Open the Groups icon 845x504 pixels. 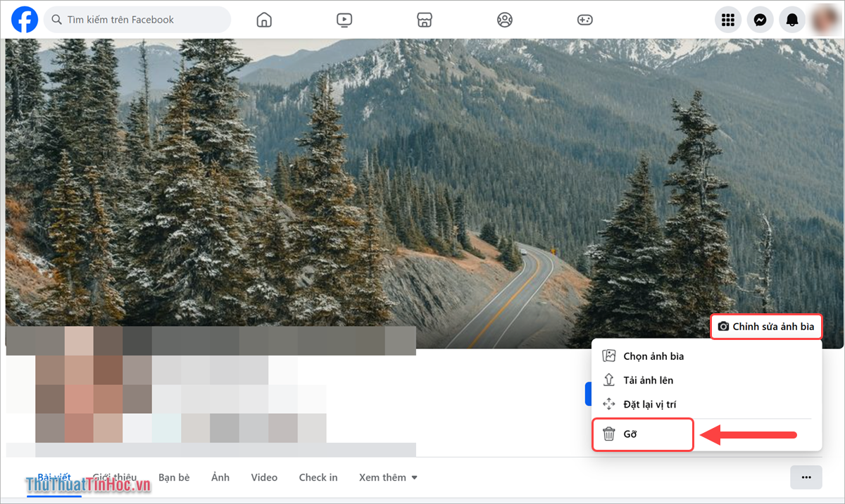click(x=505, y=20)
